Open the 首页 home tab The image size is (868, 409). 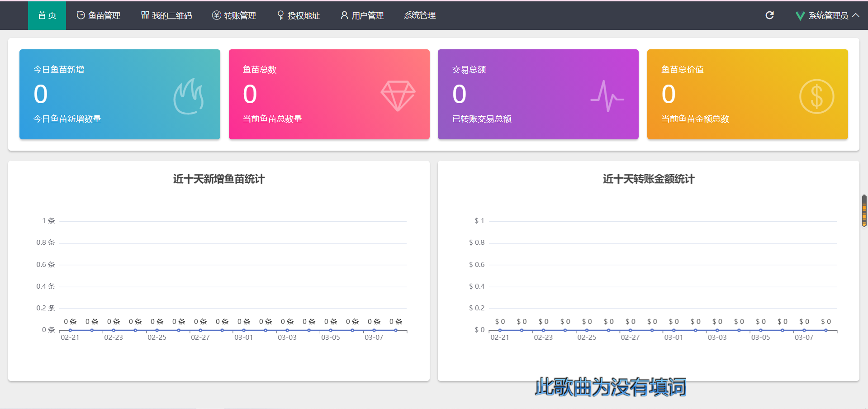pos(47,15)
